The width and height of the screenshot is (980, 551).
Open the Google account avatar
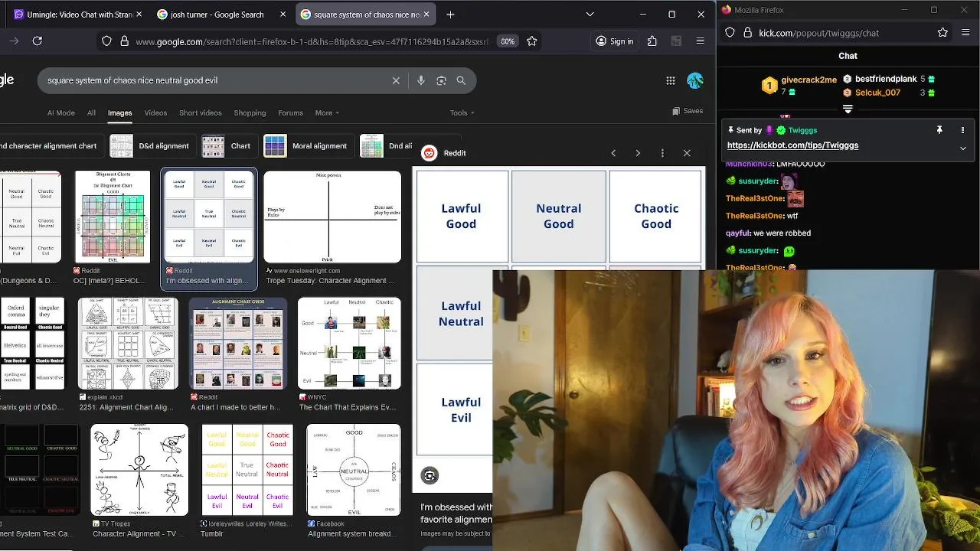695,80
